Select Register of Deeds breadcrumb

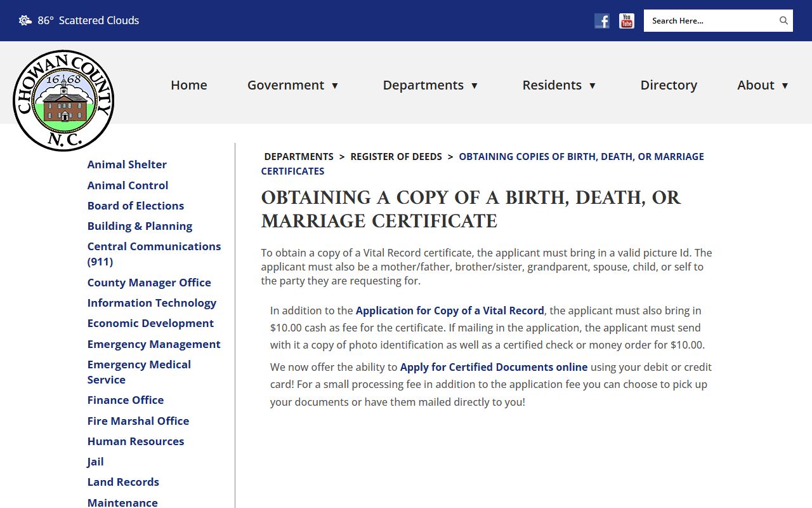[396, 157]
